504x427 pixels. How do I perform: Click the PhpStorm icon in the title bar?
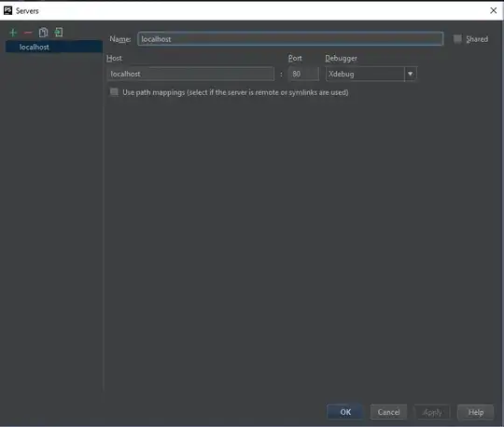click(x=8, y=10)
